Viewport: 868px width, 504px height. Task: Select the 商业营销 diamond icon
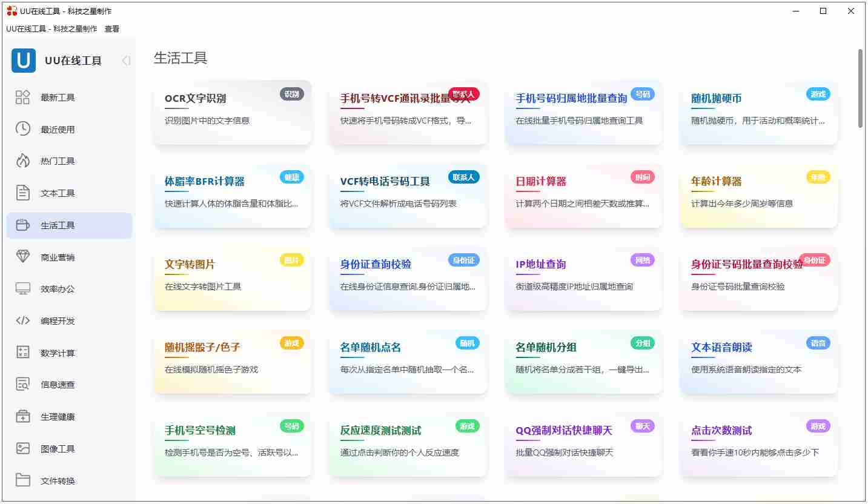(x=22, y=257)
